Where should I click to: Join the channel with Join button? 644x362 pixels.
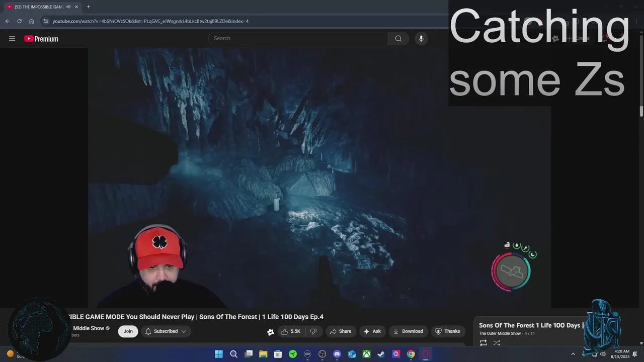tap(128, 331)
